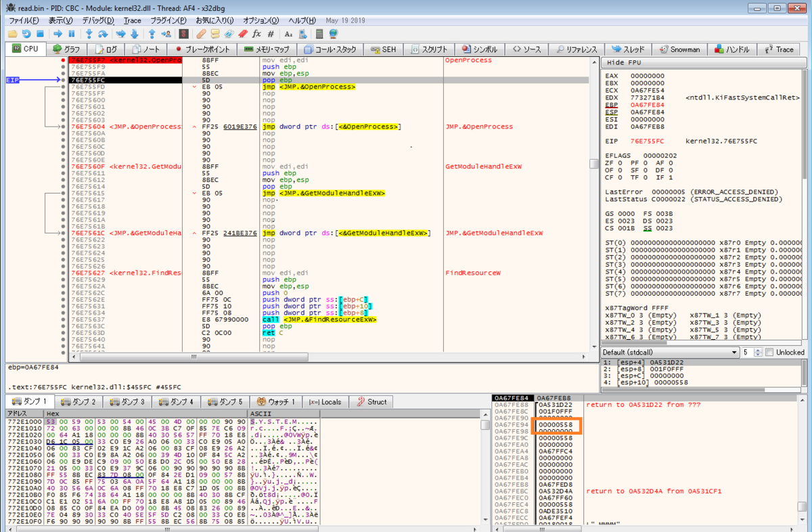812x532 pixels.
Task: Switch to the スクリプト tab
Action: pos(429,49)
